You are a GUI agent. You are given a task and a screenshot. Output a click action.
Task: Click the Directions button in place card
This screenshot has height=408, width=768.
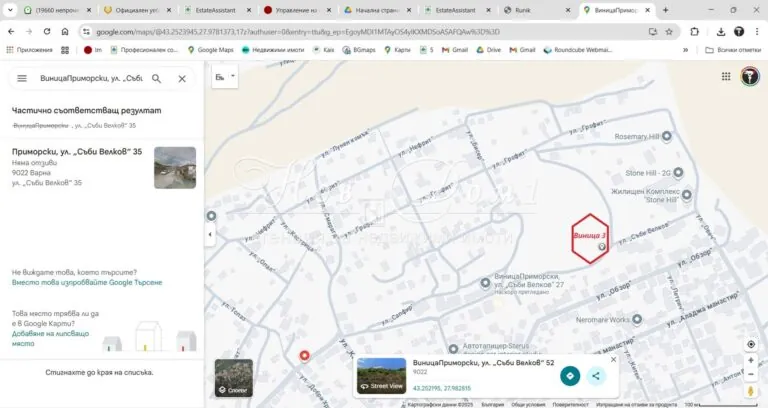569,376
